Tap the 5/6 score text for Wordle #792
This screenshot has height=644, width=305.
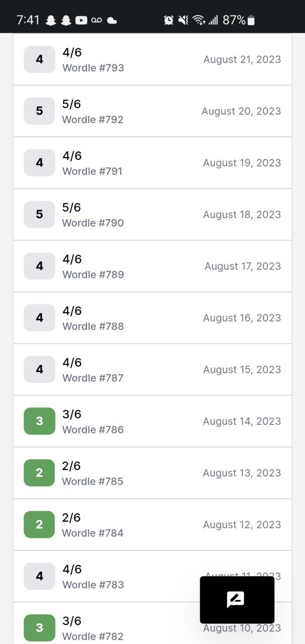71,104
